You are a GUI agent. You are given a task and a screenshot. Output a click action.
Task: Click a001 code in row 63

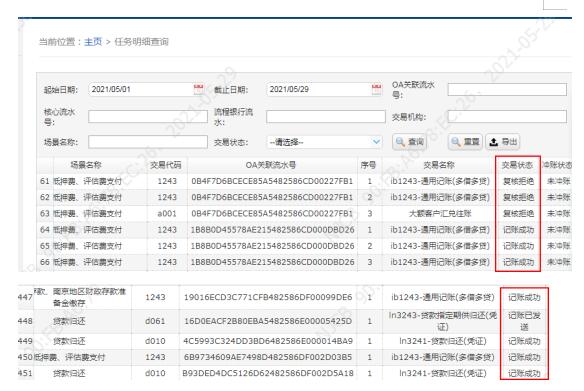click(x=167, y=214)
